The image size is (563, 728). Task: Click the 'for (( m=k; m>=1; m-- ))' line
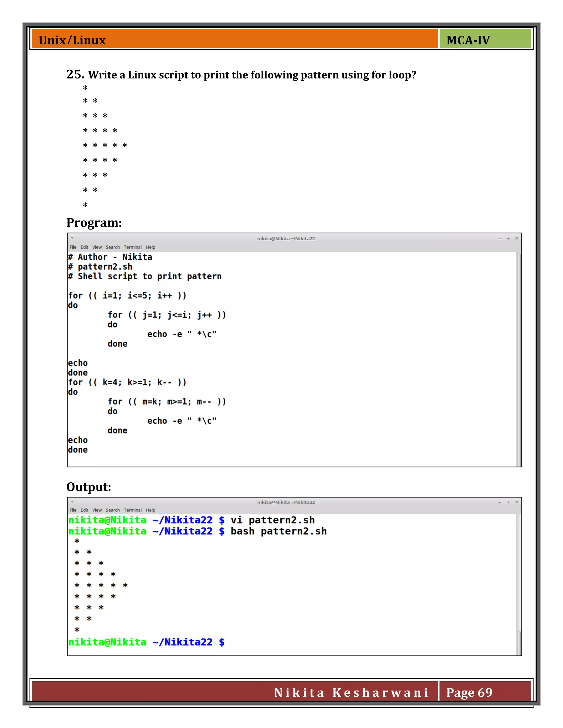point(167,402)
